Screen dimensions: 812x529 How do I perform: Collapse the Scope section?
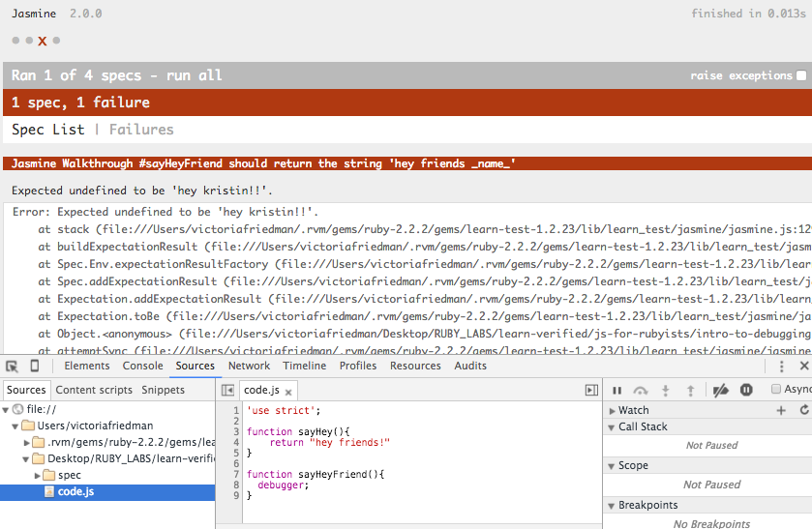[x=612, y=466]
